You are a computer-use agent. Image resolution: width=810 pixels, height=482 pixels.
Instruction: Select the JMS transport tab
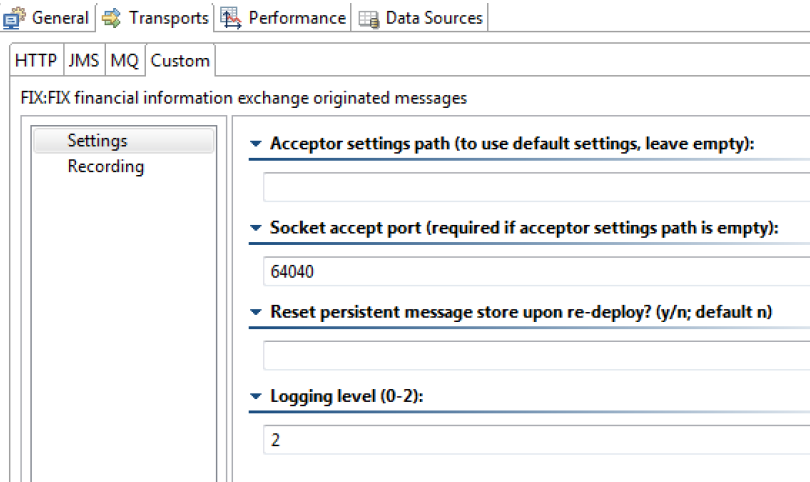pos(84,60)
